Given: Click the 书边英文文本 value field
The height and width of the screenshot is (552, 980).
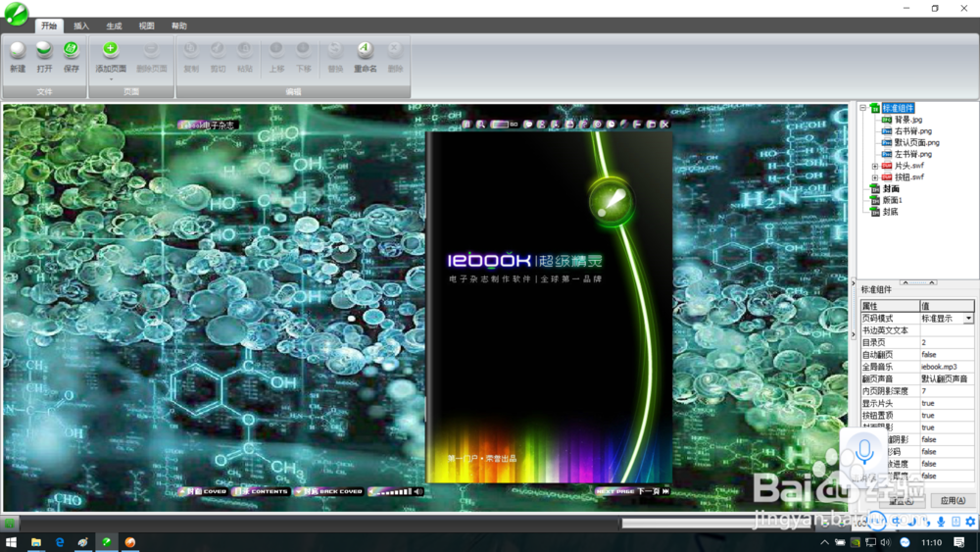Looking at the screenshot, I should (947, 330).
